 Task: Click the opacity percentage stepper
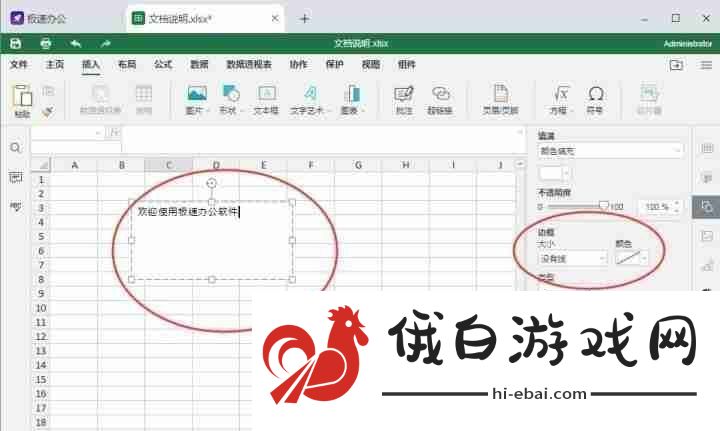pyautogui.click(x=676, y=207)
